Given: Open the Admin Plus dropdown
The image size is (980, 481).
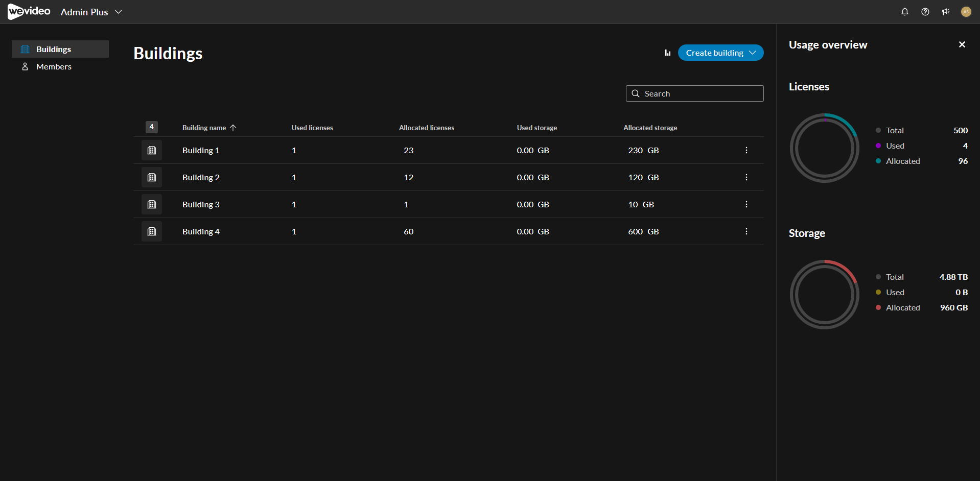Looking at the screenshot, I should click(x=91, y=12).
